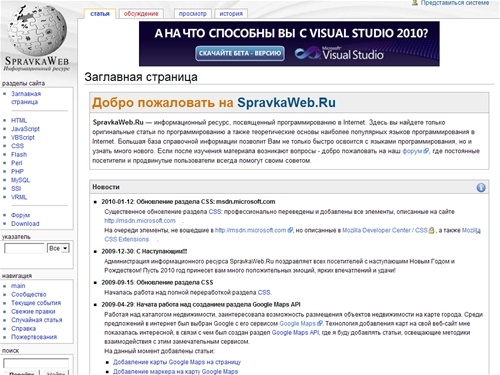
Task: Open the обсуждение tab
Action: pos(141,14)
